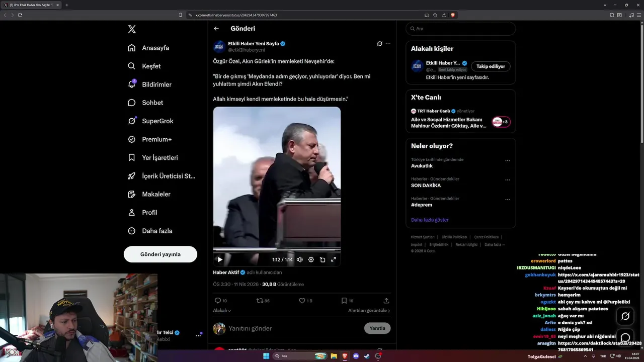Click Yanıtla reply button

click(x=377, y=328)
